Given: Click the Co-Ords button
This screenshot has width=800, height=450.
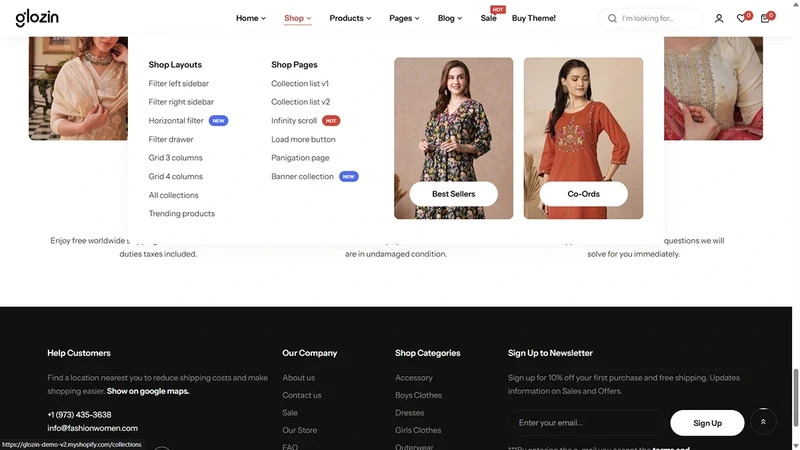Looking at the screenshot, I should (x=584, y=194).
